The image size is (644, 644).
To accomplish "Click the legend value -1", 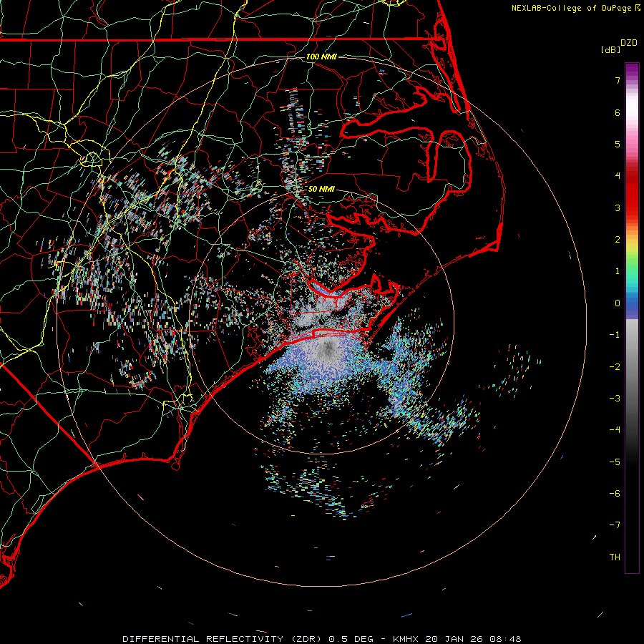I will click(x=615, y=335).
